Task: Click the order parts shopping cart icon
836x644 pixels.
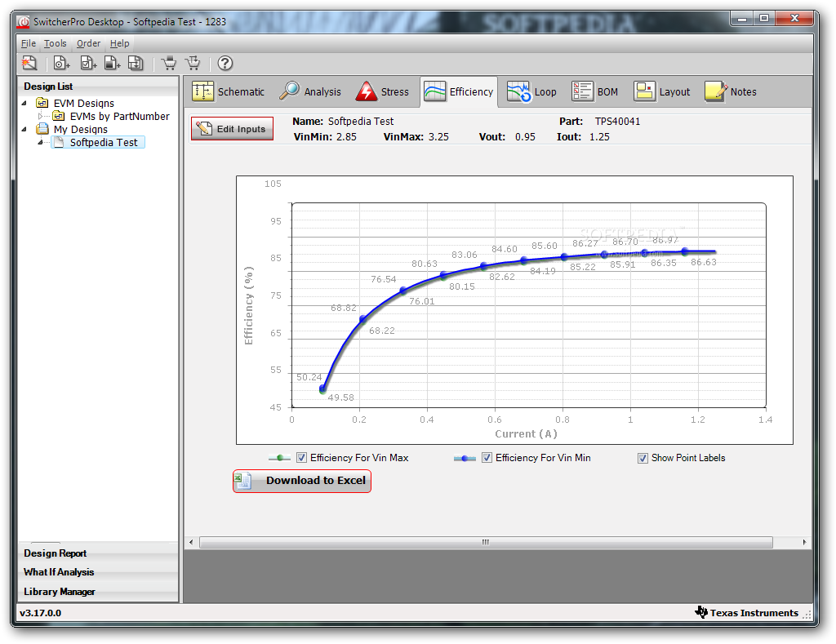Action: 169,63
